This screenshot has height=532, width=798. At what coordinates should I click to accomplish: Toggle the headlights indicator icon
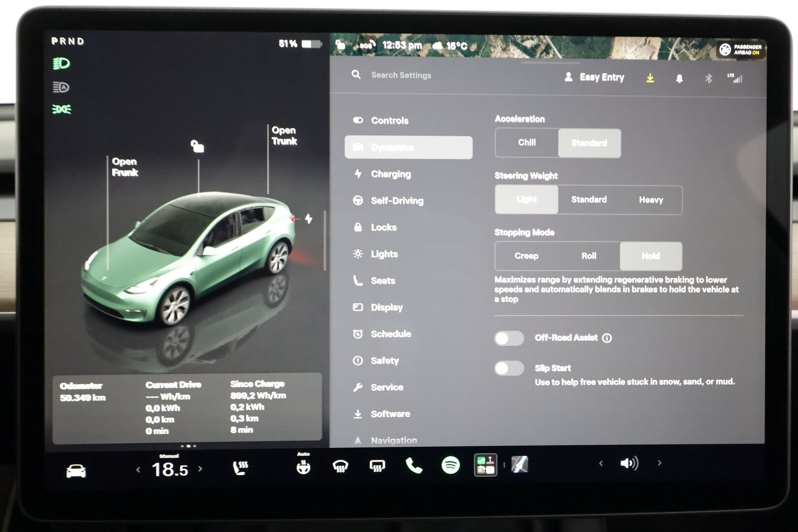(62, 64)
